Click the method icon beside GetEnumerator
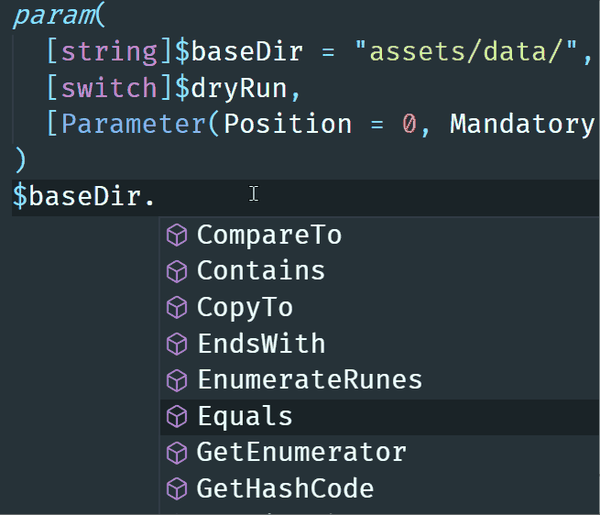Image resolution: width=600 pixels, height=515 pixels. (177, 453)
